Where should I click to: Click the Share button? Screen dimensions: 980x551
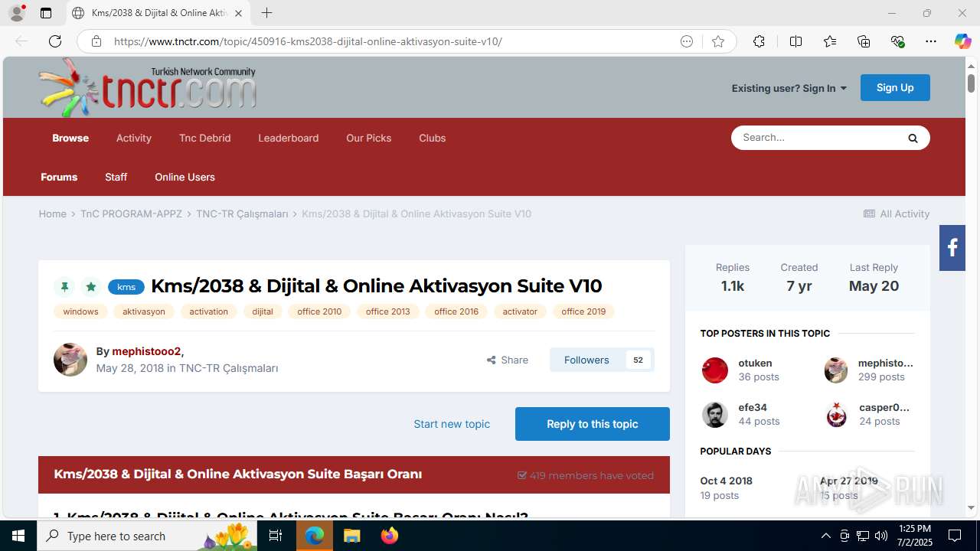coord(508,360)
